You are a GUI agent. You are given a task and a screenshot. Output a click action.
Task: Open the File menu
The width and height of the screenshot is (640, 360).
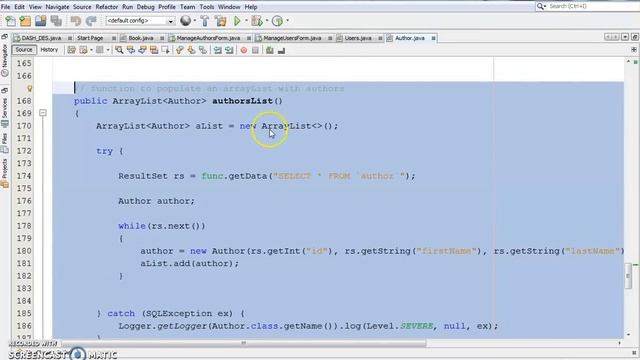click(x=5, y=7)
